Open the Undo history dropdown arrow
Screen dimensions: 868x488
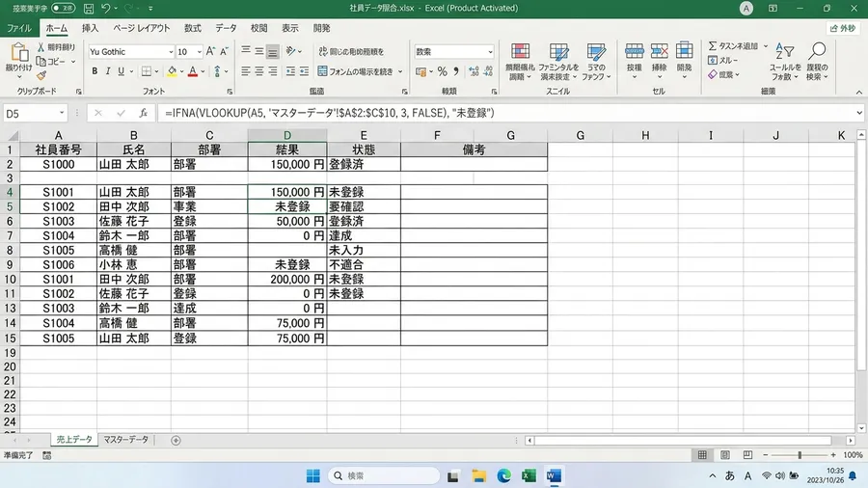click(116, 9)
